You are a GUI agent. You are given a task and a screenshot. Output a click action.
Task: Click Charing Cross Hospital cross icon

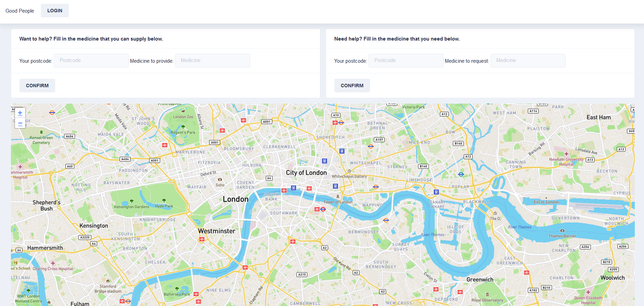point(53,263)
